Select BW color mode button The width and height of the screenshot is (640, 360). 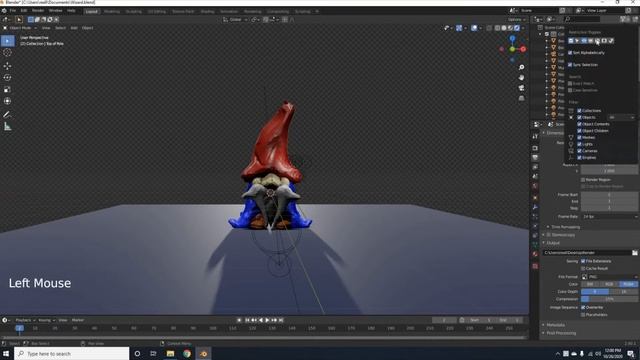point(590,284)
